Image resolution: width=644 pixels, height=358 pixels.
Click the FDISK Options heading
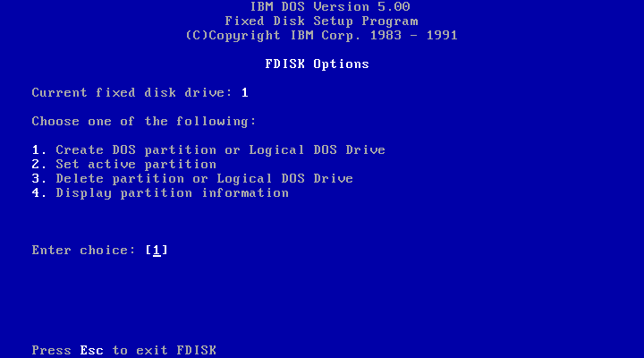tap(317, 64)
